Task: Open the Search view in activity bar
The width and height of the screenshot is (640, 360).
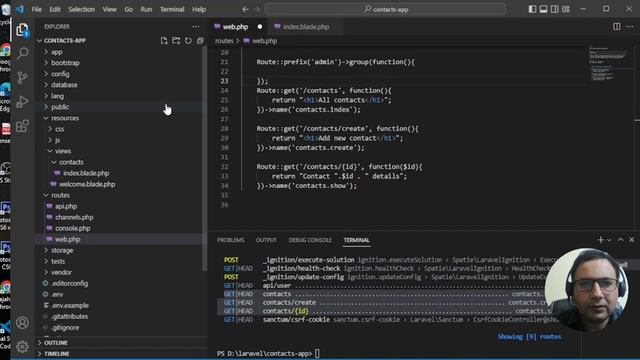Action: click(23, 53)
